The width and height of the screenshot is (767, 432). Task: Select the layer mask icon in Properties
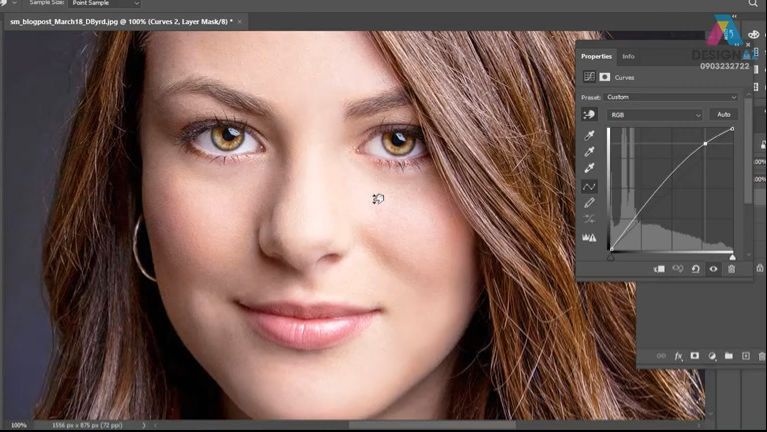click(x=605, y=77)
